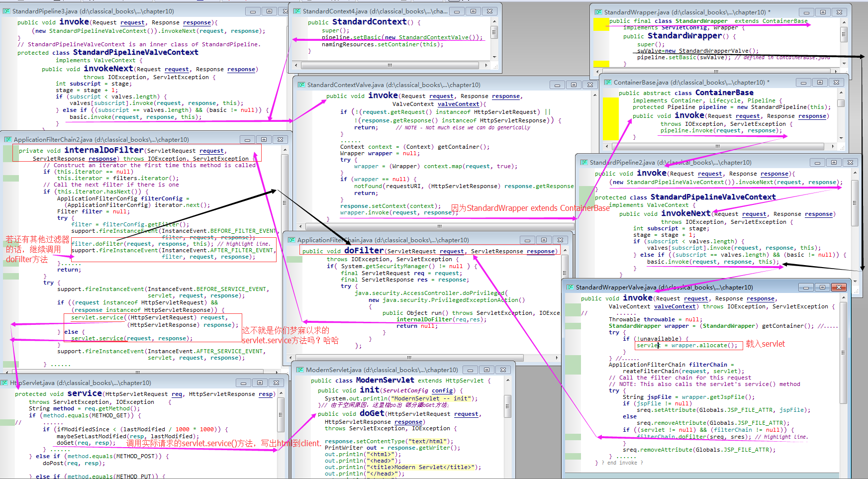Click 'doGet' method name in ModernServlet.java
Screen dimensions: 868x479
coord(372,413)
